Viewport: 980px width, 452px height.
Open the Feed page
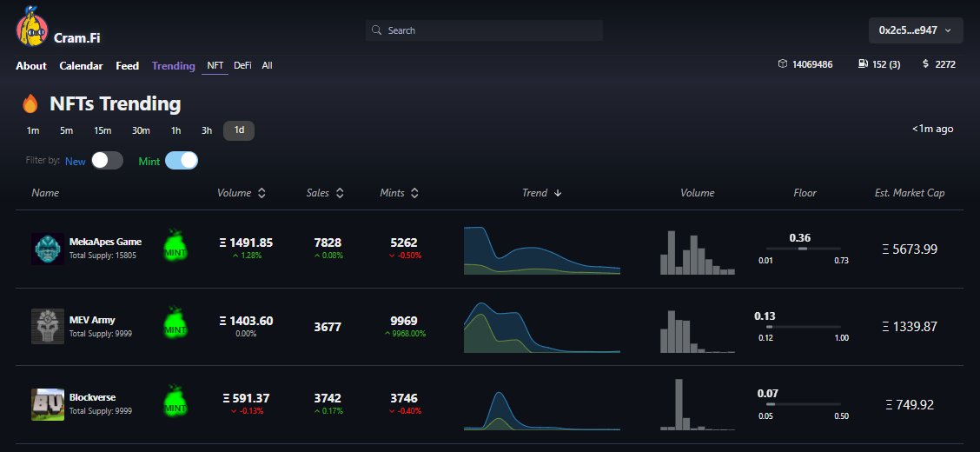[x=128, y=66]
